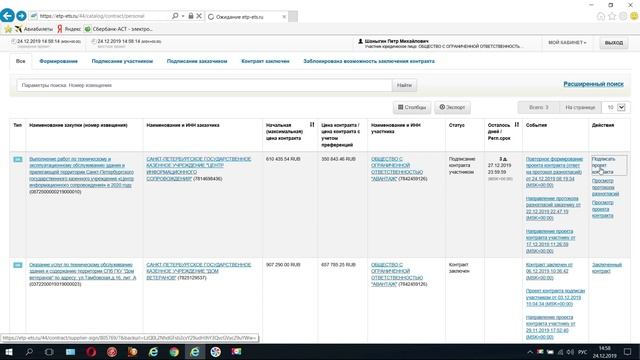This screenshot has width=640, height=360.
Task: Select the Все tab
Action: (20, 61)
